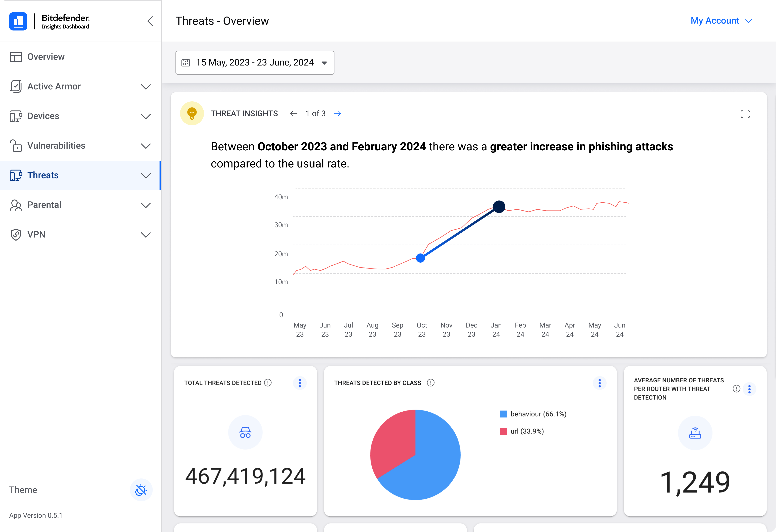The height and width of the screenshot is (532, 776).
Task: Click the 'url (33.9%)' legend label
Action: [527, 431]
